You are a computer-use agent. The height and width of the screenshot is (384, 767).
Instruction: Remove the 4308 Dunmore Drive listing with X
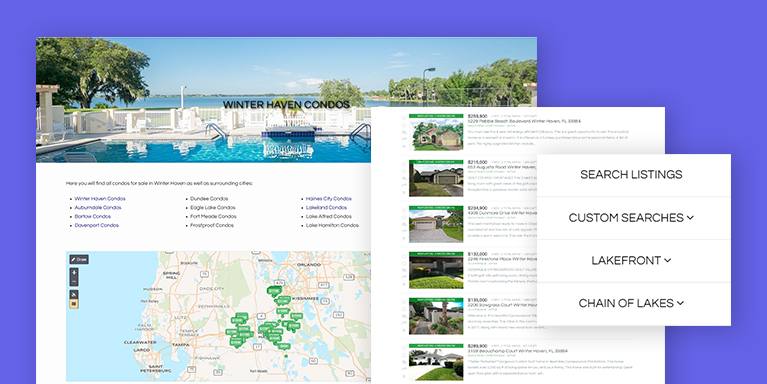point(404,238)
